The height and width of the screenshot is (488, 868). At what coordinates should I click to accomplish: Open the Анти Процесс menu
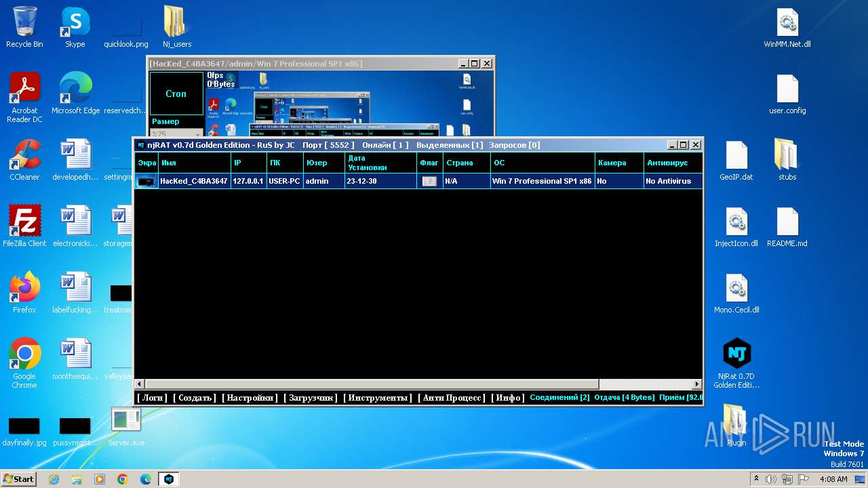pyautogui.click(x=452, y=398)
